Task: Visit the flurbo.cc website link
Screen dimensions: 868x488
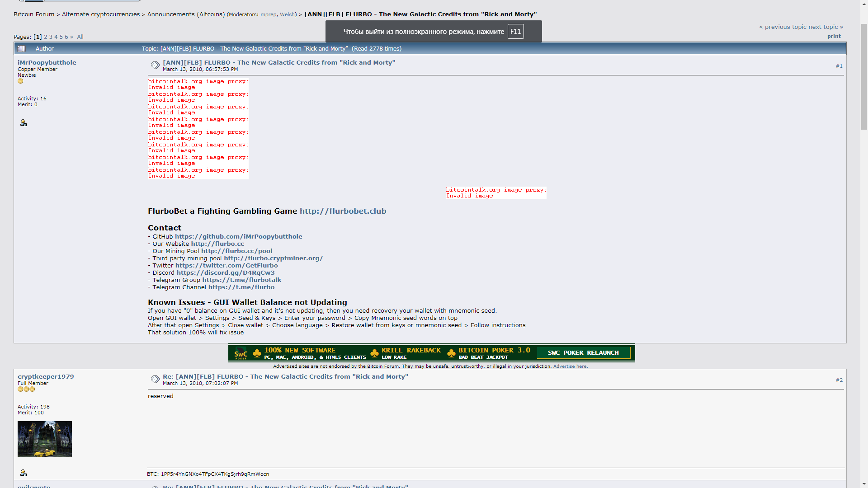Action: (217, 244)
